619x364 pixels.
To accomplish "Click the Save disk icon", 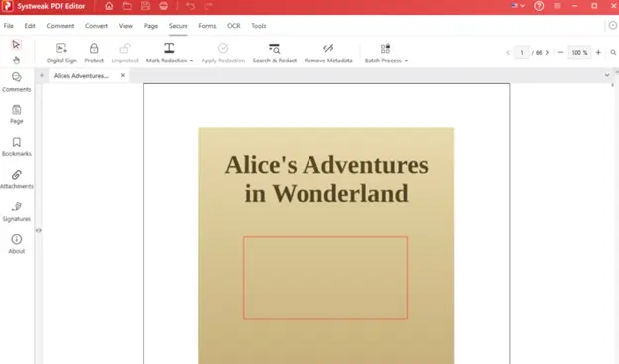I will click(x=145, y=6).
